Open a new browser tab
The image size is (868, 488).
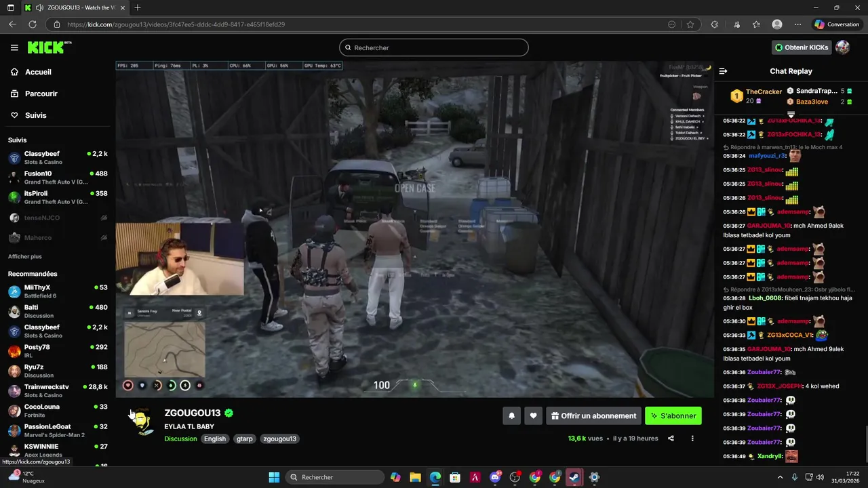click(x=138, y=7)
